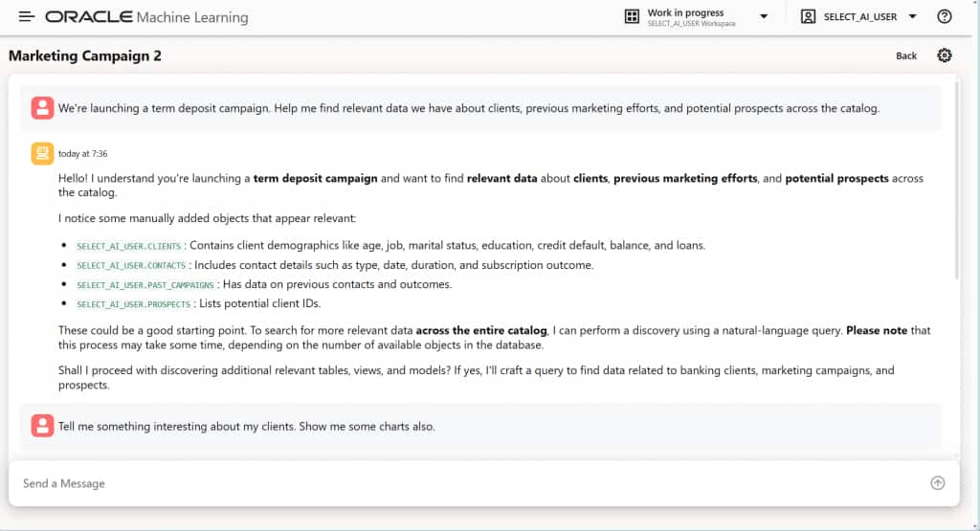The image size is (980, 531).
Task: Click the SELECT_AI_USER.PROSPECTS object reference
Action: pos(135,304)
